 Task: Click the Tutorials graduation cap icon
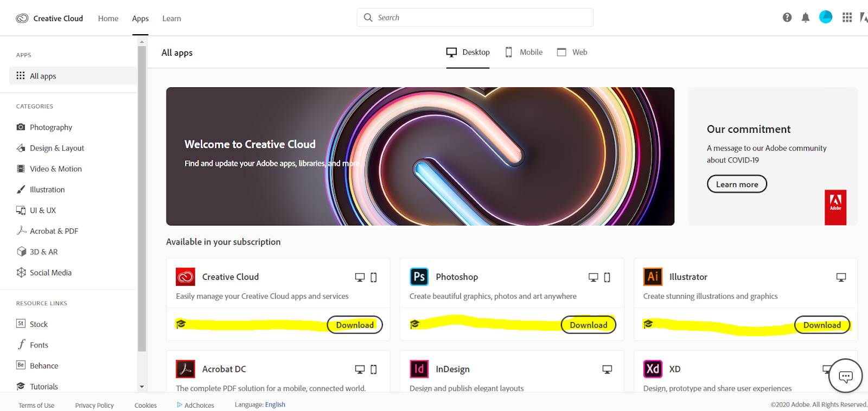click(21, 386)
